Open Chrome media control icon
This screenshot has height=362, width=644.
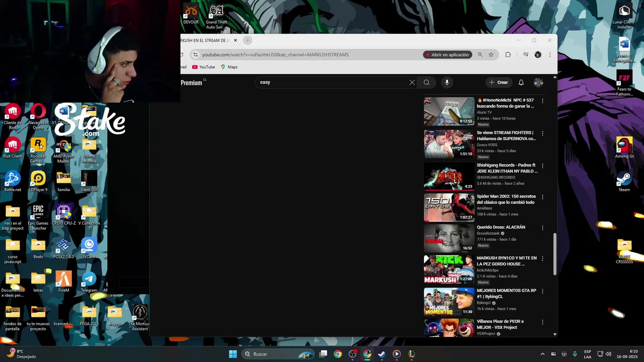(526, 55)
